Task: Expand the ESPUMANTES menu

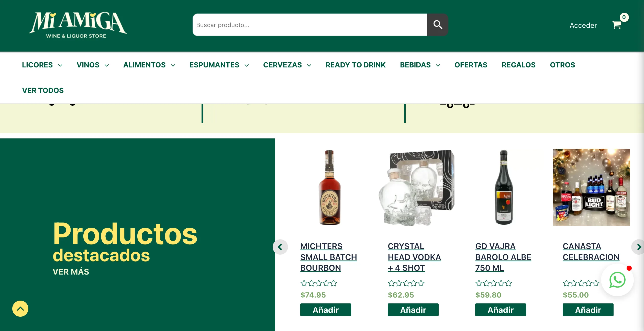Action: [x=219, y=65]
